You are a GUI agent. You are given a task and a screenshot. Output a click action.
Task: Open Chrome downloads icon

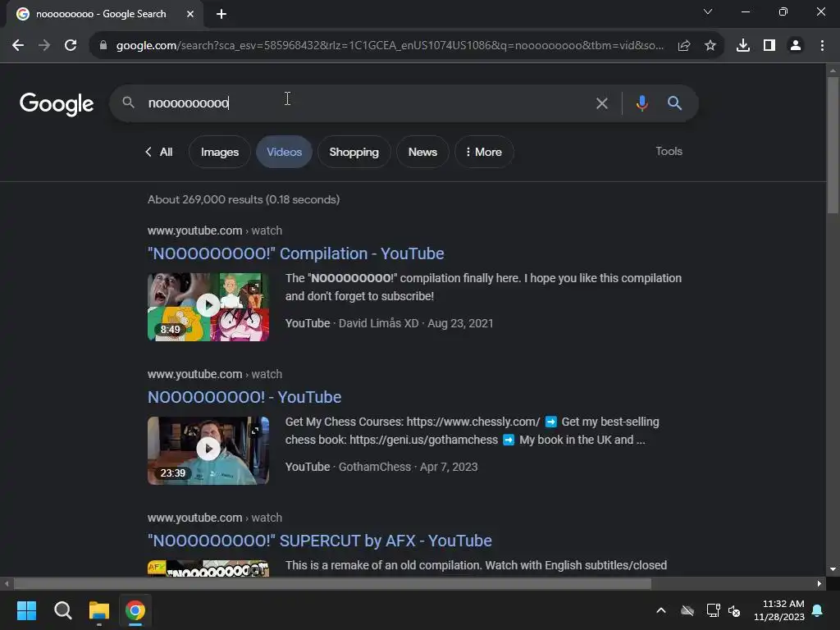pyautogui.click(x=743, y=46)
